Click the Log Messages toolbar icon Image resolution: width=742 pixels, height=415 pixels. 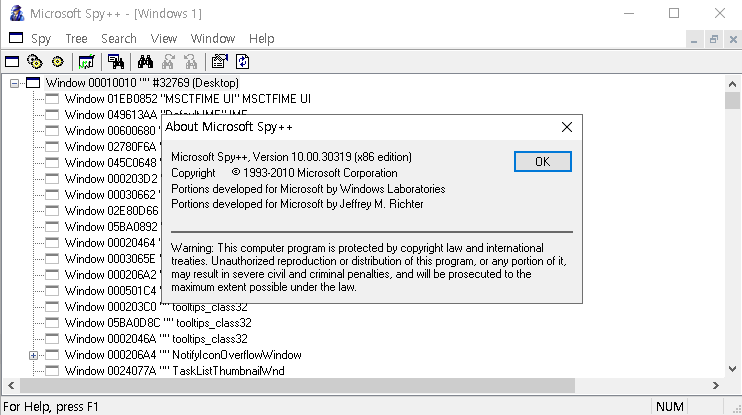pos(86,62)
